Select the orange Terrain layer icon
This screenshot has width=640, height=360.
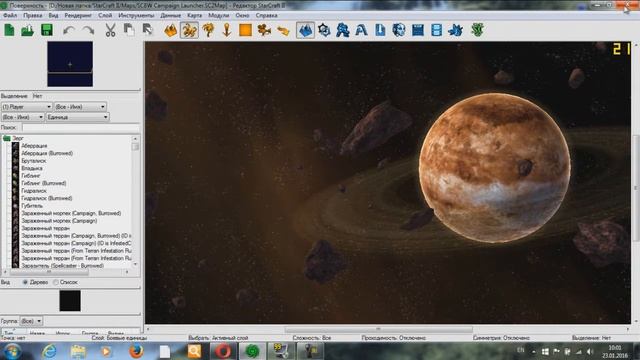pos(171,30)
